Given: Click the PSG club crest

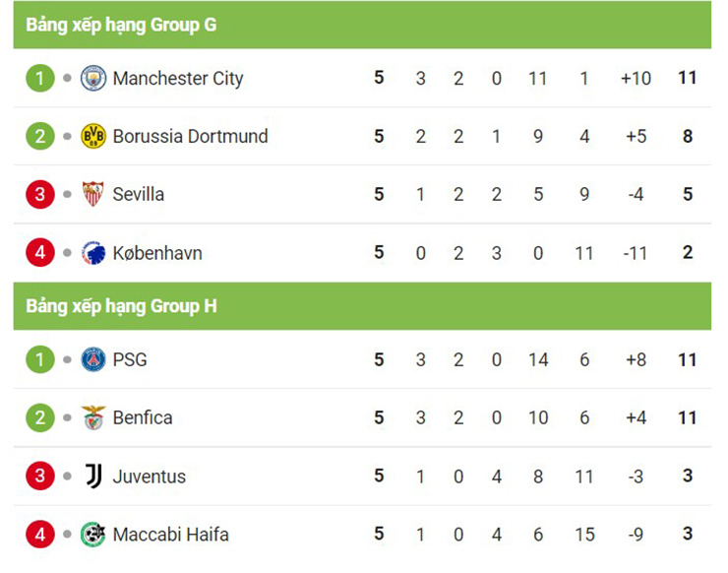Looking at the screenshot, I should pyautogui.click(x=93, y=359).
